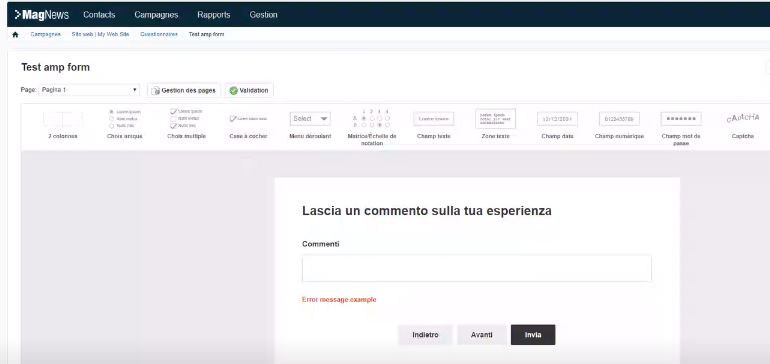Image resolution: width=770 pixels, height=364 pixels.
Task: Open the Campagnes menu
Action: point(156,15)
